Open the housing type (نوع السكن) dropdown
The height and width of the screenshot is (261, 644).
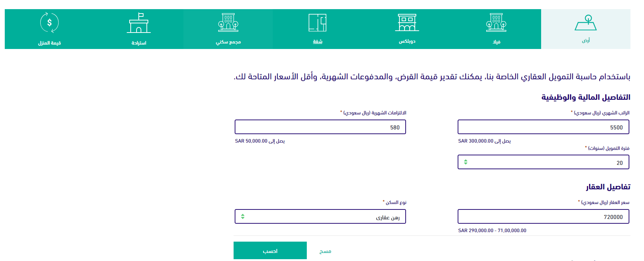point(320,216)
